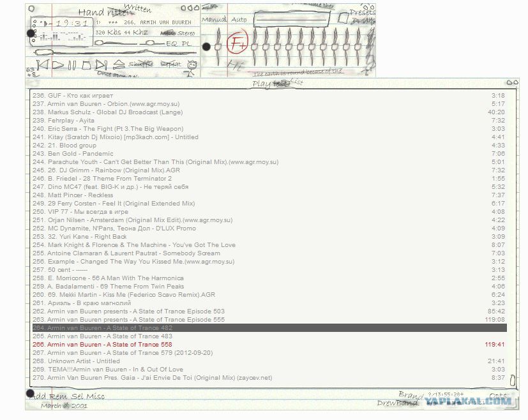This screenshot has width=528, height=420.
Task: Open the playlist Misc menu
Action: pyautogui.click(x=96, y=396)
